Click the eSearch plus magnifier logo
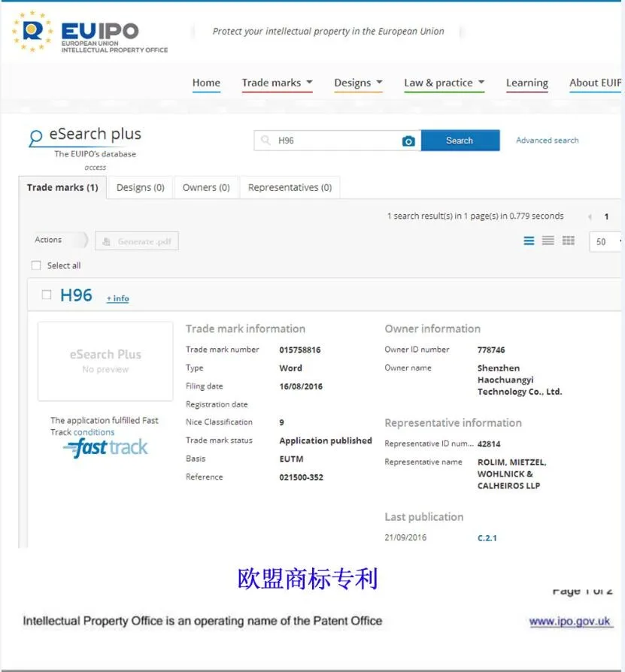Viewport: 625px width, 672px height. [35, 138]
